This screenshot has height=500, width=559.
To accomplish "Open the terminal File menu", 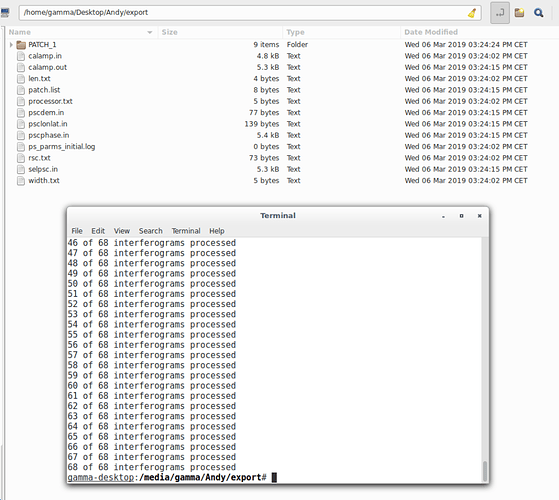I will (77, 231).
